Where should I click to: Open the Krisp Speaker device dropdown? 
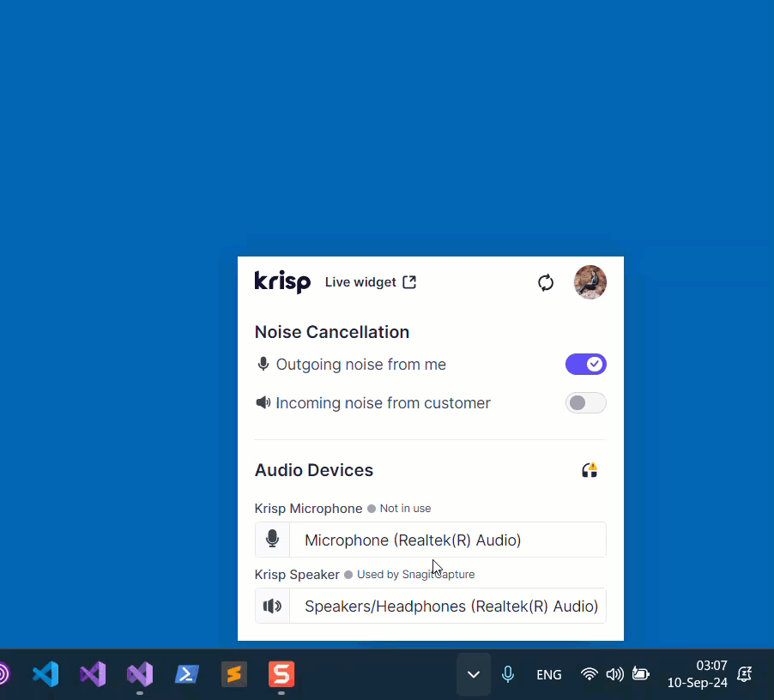point(446,606)
